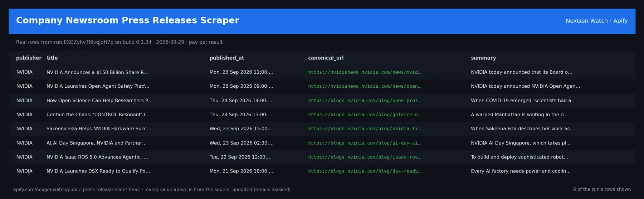Screen dimensions: 644x199
Task: Click summary 'NVIDIA today announced that its Board o…'
Action: (x=522, y=72)
